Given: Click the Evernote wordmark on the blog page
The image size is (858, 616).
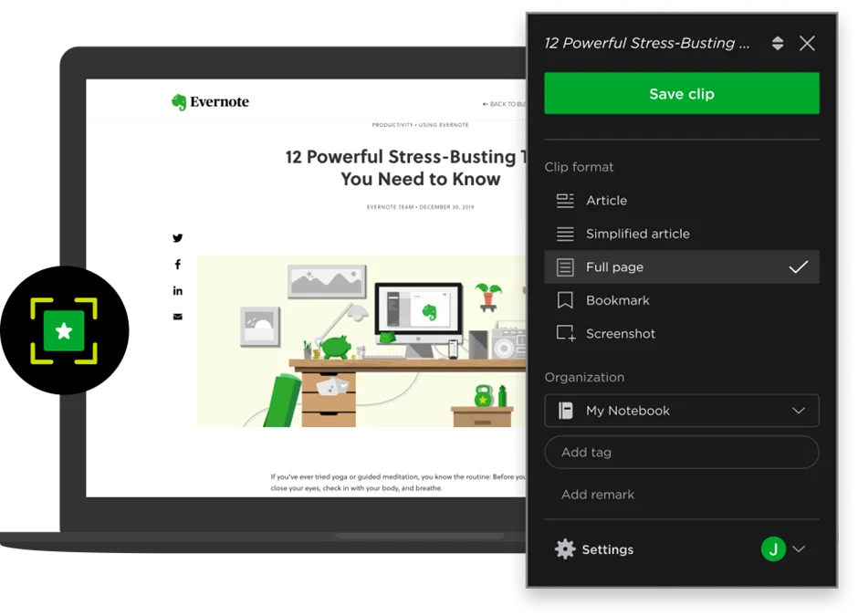Looking at the screenshot, I should point(219,102).
